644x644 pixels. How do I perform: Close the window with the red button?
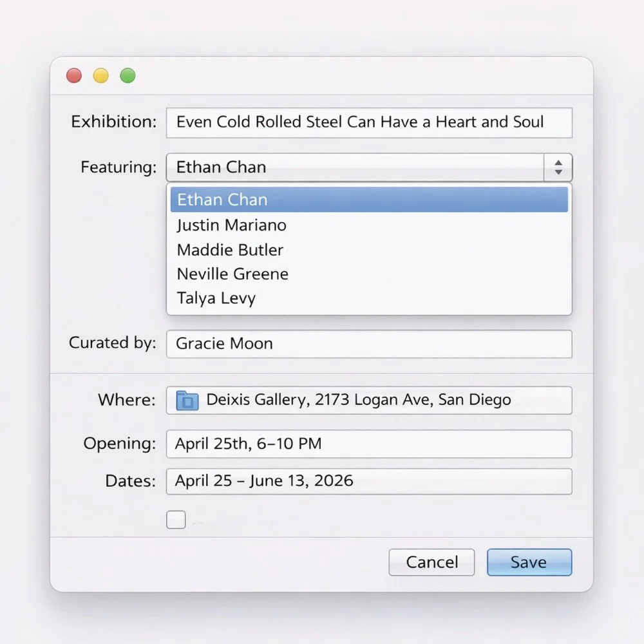(74, 75)
